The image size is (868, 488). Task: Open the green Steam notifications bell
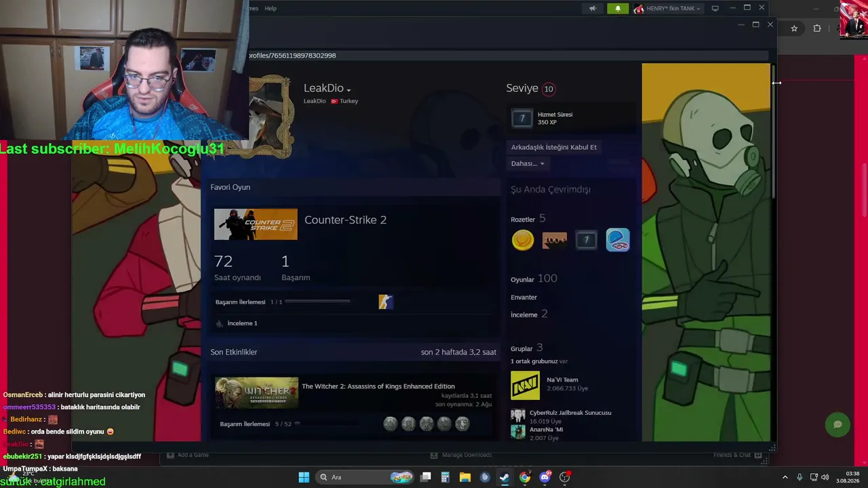pos(618,8)
